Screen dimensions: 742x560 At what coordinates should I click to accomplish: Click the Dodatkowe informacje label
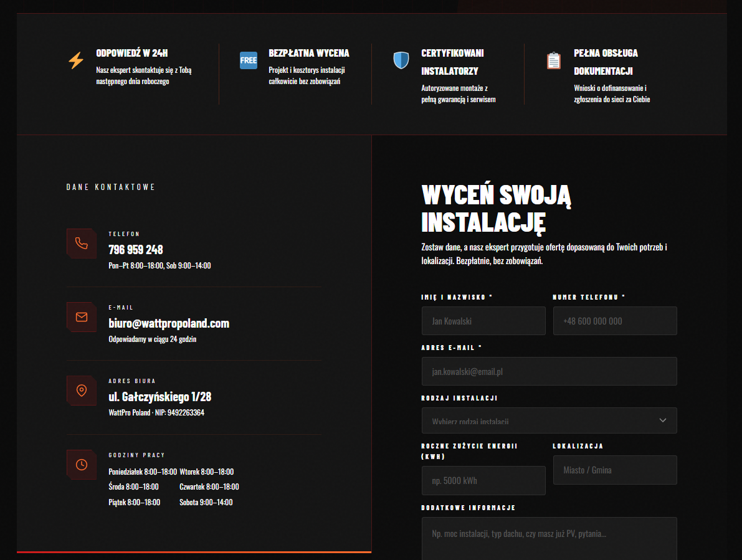tap(469, 508)
